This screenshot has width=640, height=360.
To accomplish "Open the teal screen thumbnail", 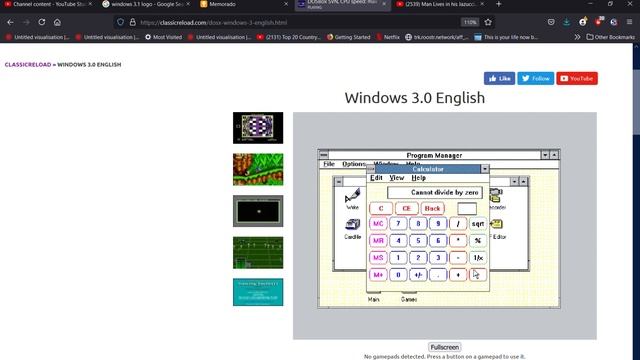I will (x=258, y=292).
